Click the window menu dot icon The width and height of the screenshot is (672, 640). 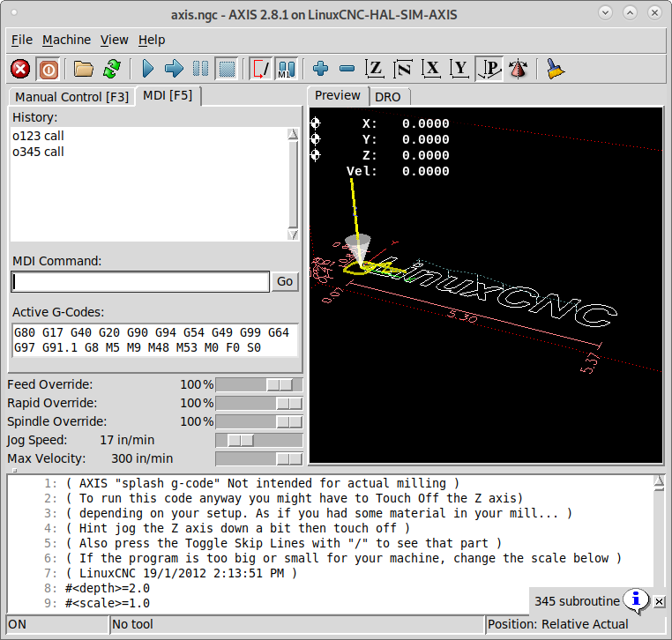(14, 13)
